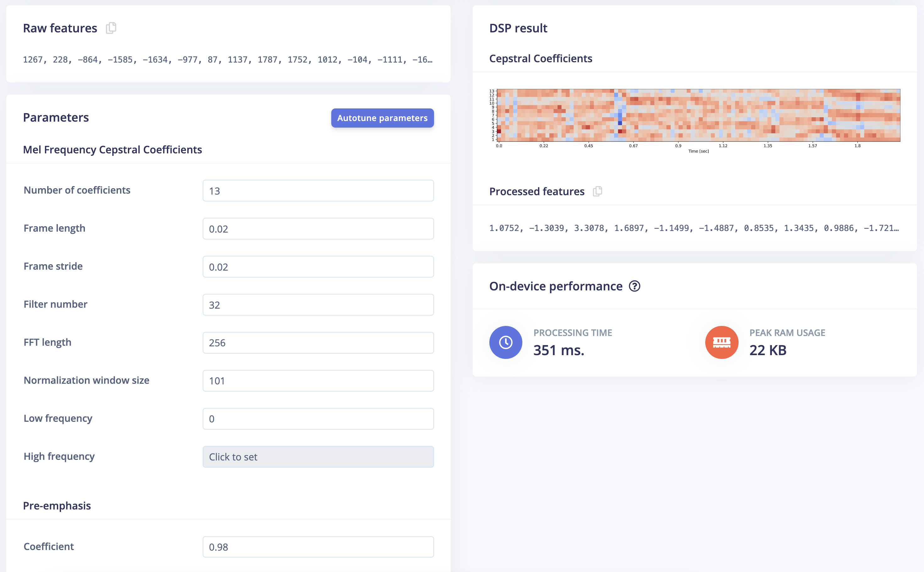Copy processed features using clipboard icon
924x572 pixels.
coord(597,191)
